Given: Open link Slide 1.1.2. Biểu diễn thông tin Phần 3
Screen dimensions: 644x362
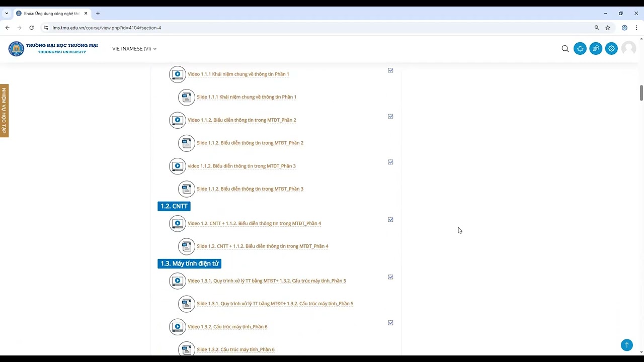Looking at the screenshot, I should [x=250, y=189].
